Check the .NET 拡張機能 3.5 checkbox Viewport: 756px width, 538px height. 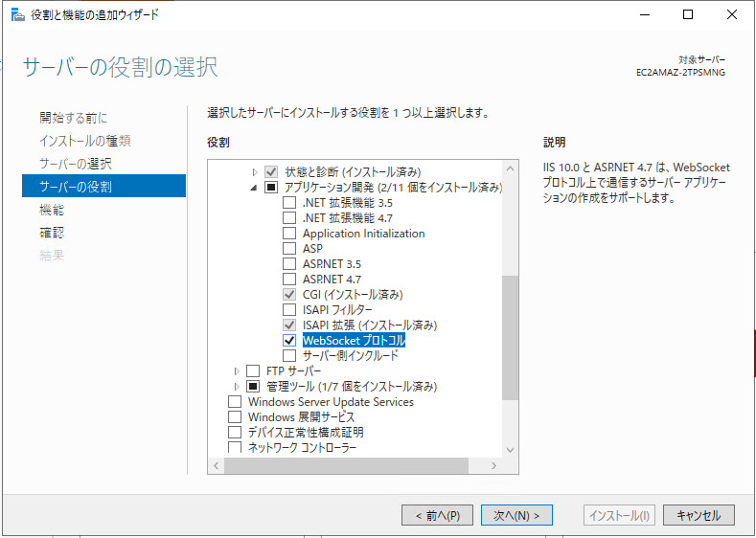point(289,203)
